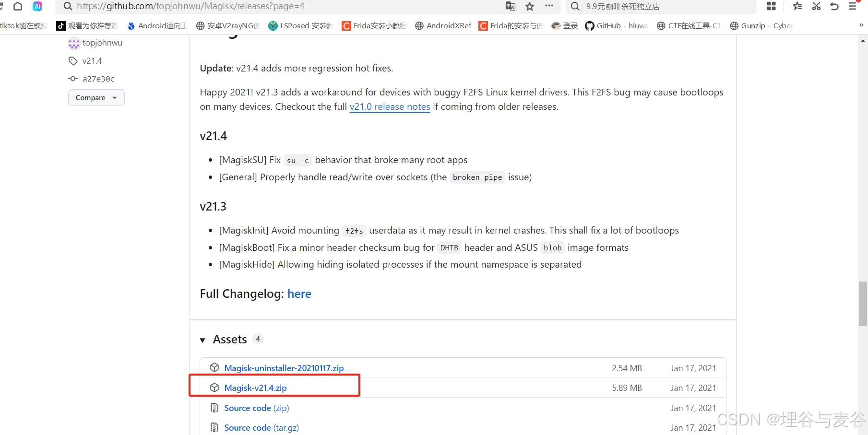Click the scissors screenshot tool icon

pos(816,6)
